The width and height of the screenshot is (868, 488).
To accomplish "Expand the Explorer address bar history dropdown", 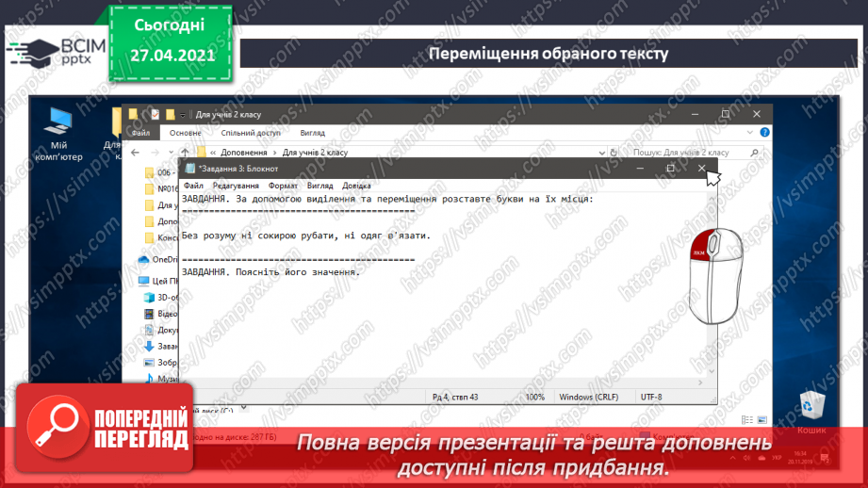I will 601,153.
